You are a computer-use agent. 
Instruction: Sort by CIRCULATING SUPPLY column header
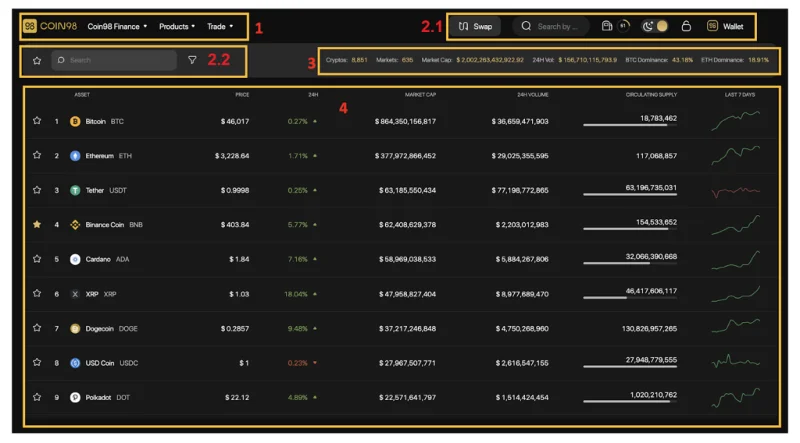(652, 94)
